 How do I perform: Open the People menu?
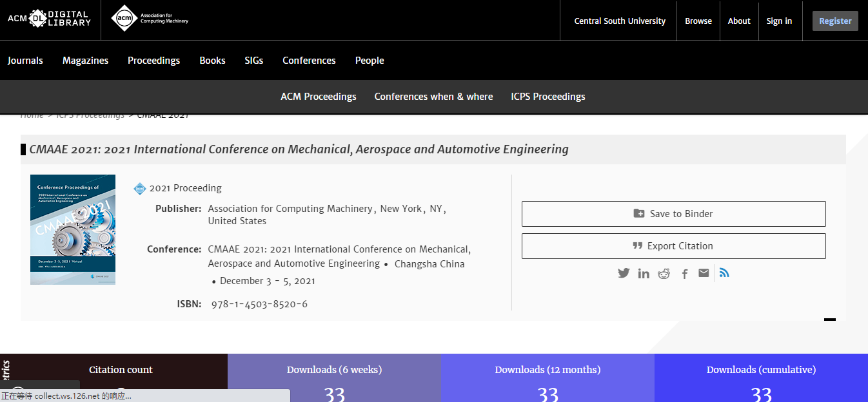click(370, 61)
